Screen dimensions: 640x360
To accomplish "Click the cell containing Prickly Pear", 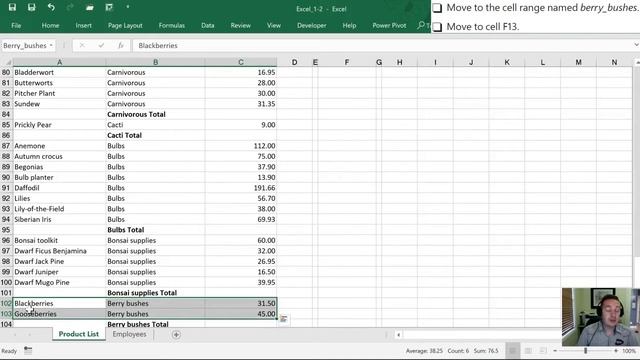I will 59,125.
